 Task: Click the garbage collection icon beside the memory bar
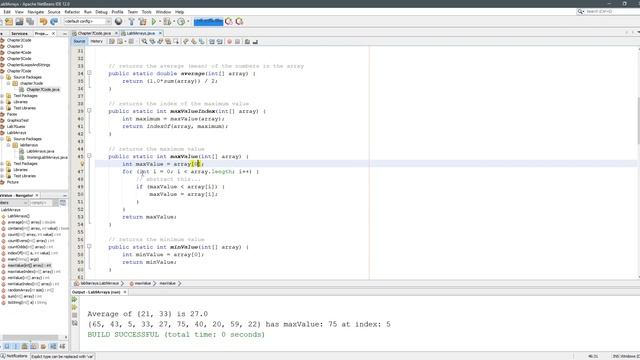point(229,21)
